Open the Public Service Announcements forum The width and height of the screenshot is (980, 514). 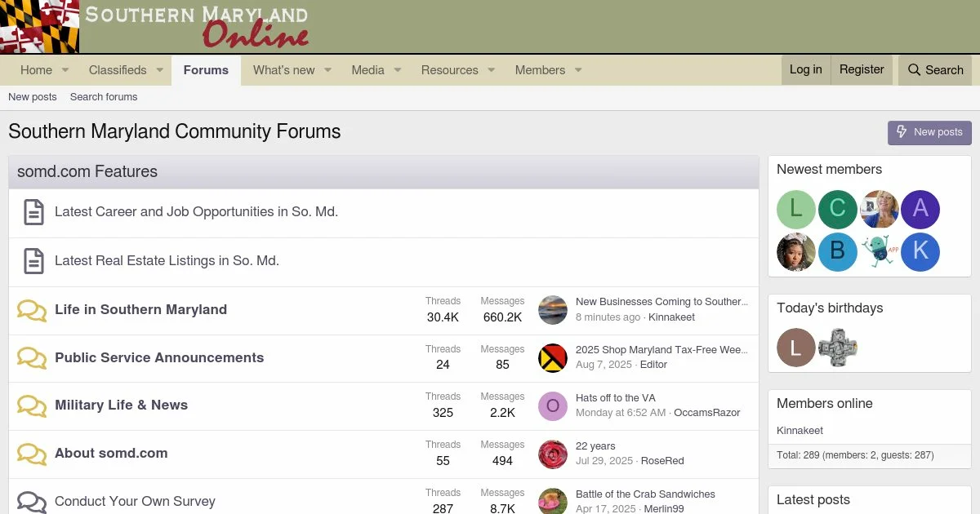(159, 358)
